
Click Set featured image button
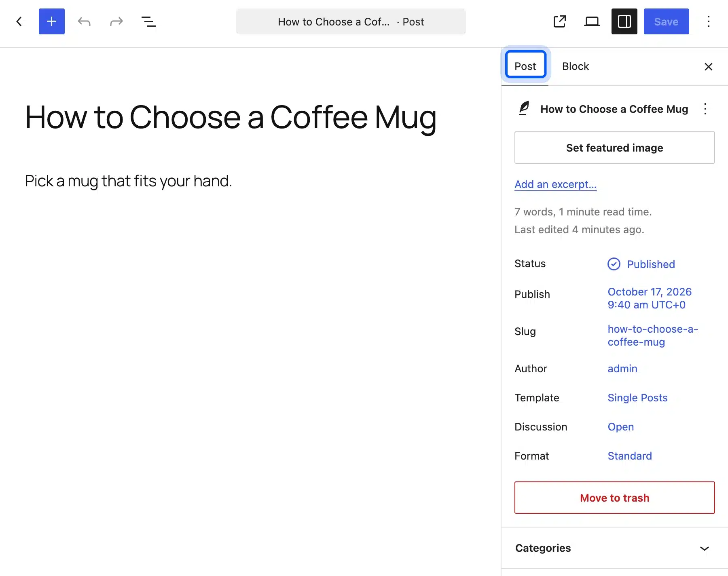[x=615, y=148]
